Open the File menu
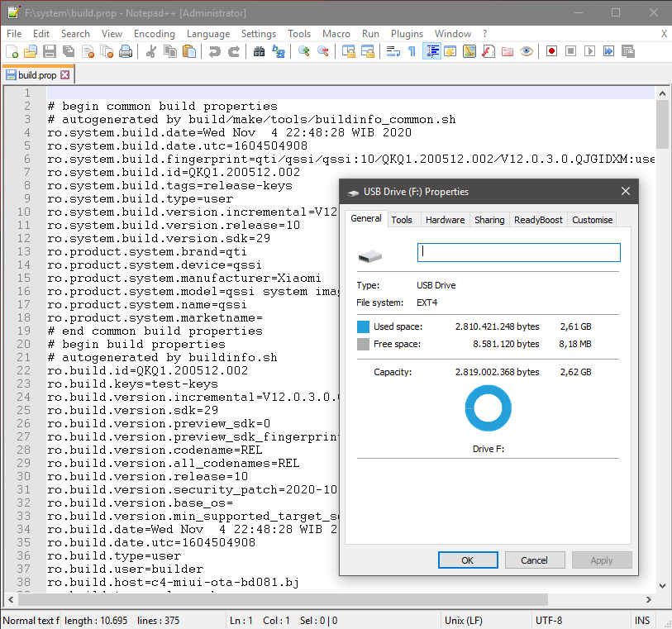The image size is (672, 629). (14, 34)
